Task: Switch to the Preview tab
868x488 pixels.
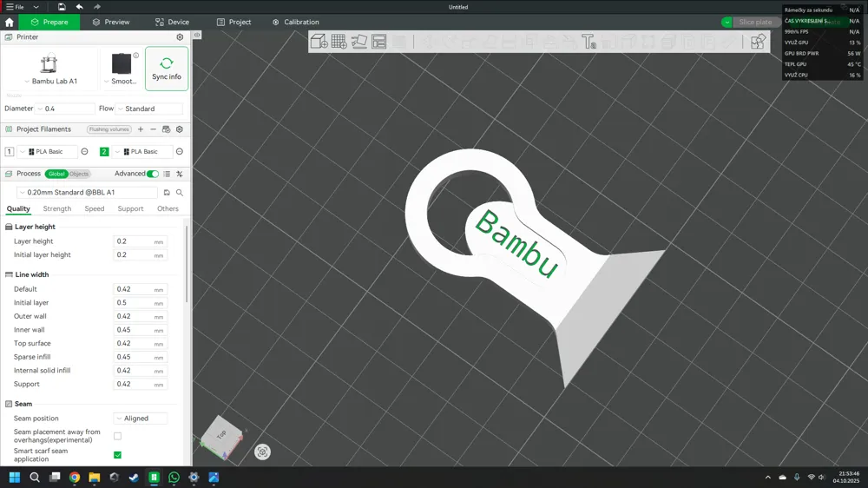Action: pyautogui.click(x=111, y=23)
